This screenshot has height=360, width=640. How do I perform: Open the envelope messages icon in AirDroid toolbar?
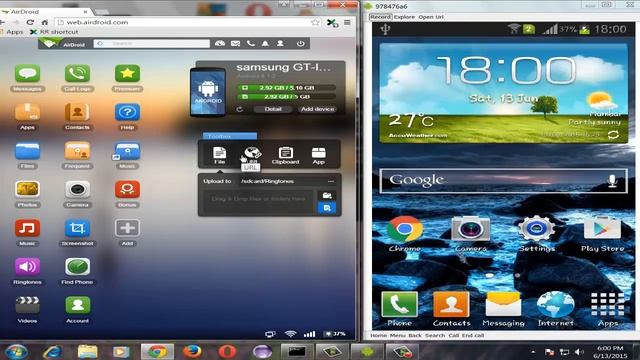236,43
